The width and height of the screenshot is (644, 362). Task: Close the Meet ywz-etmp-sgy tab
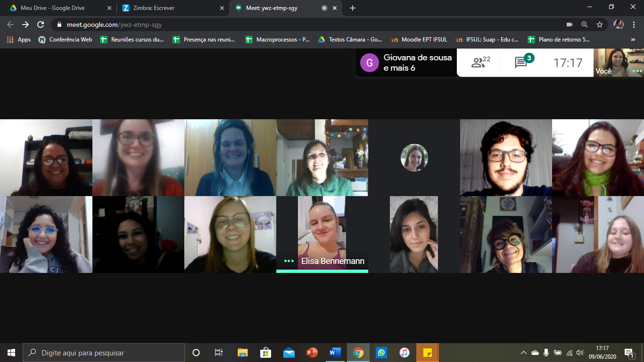(335, 8)
